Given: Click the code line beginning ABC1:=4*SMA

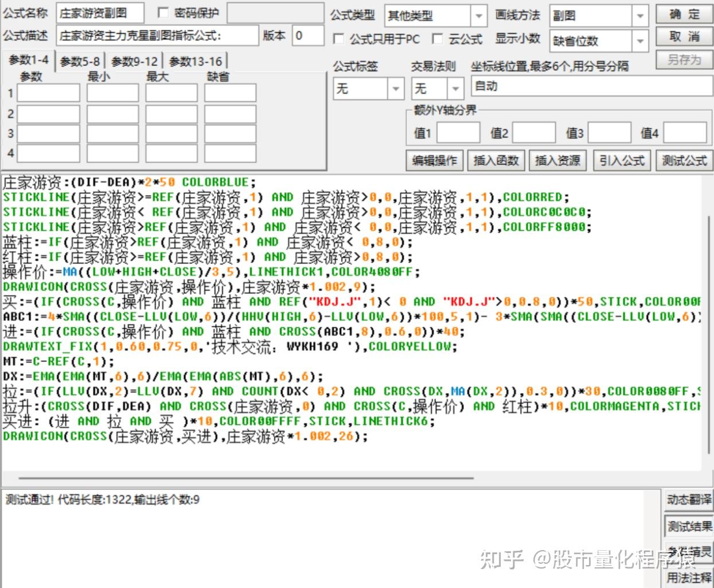Looking at the screenshot, I should coord(352,317).
